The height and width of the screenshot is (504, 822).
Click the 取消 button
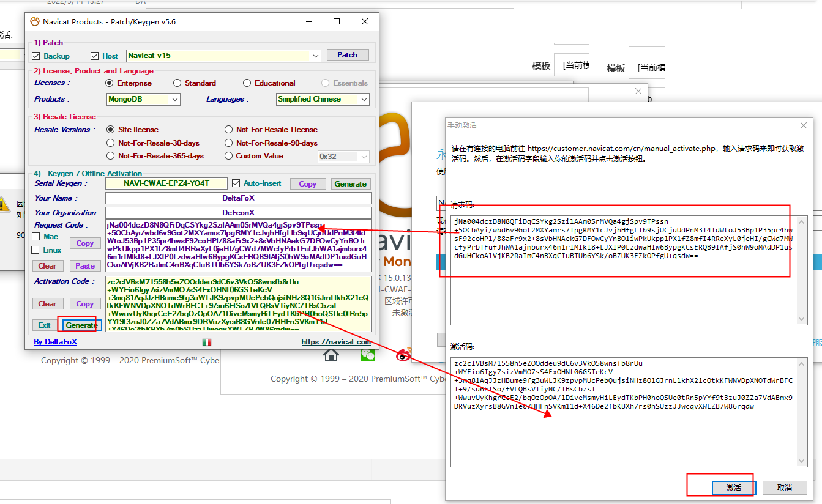784,487
